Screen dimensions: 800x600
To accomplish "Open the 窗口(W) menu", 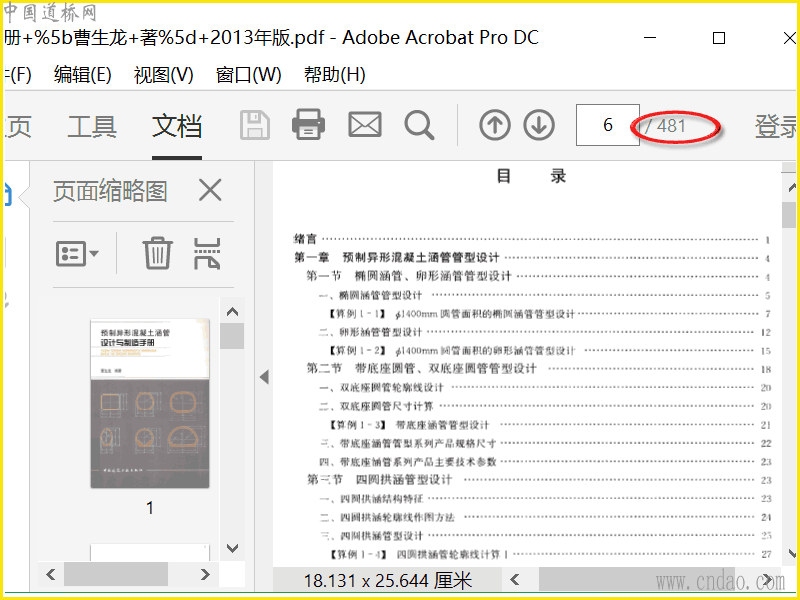I will (x=248, y=75).
